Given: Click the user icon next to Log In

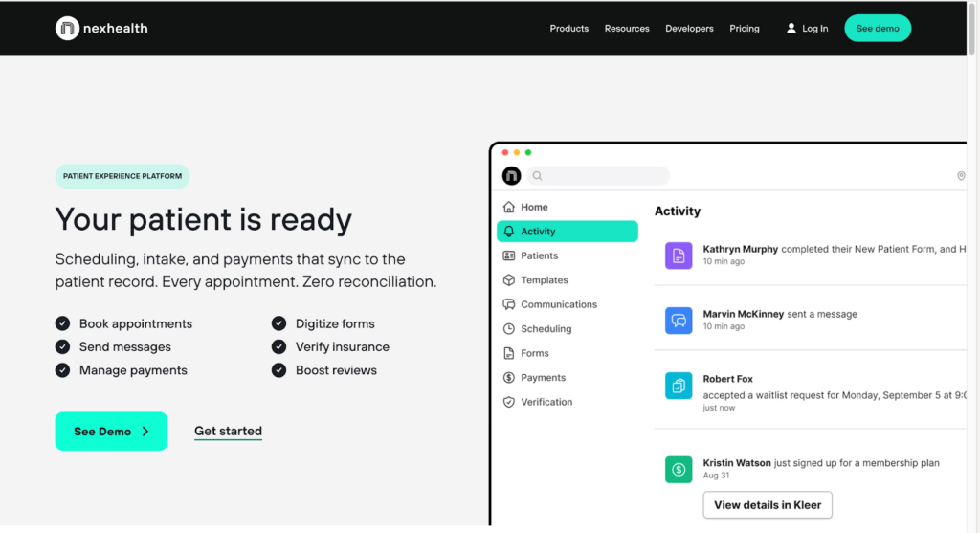Looking at the screenshot, I should pyautogui.click(x=791, y=29).
